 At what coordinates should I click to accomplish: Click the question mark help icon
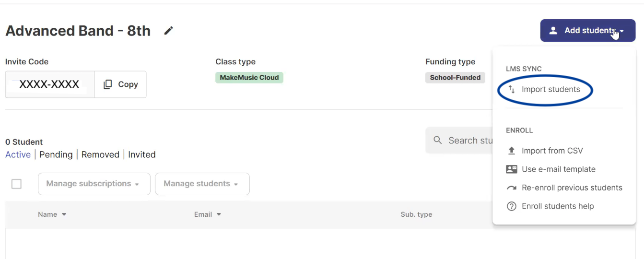click(512, 206)
